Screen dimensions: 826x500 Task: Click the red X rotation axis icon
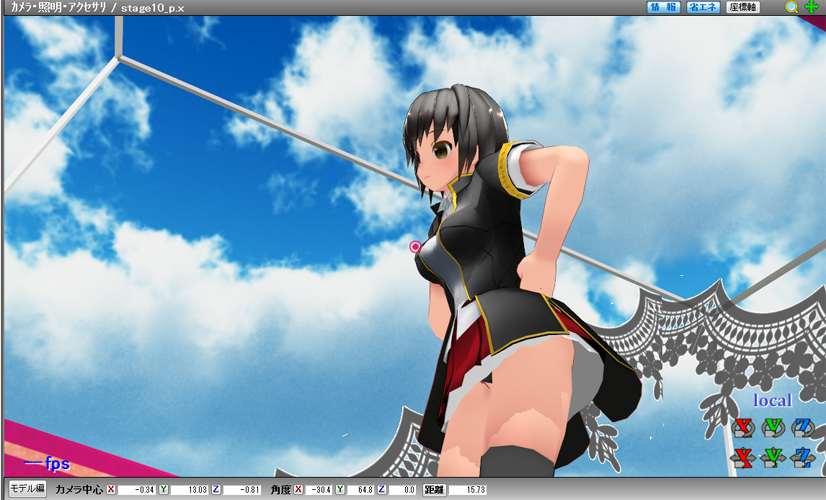pos(743,427)
